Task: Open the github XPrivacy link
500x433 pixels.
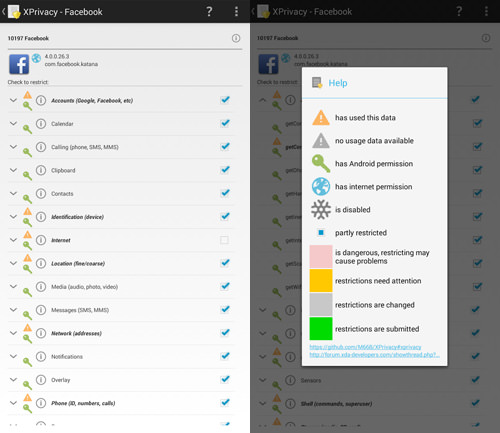Action: click(365, 347)
